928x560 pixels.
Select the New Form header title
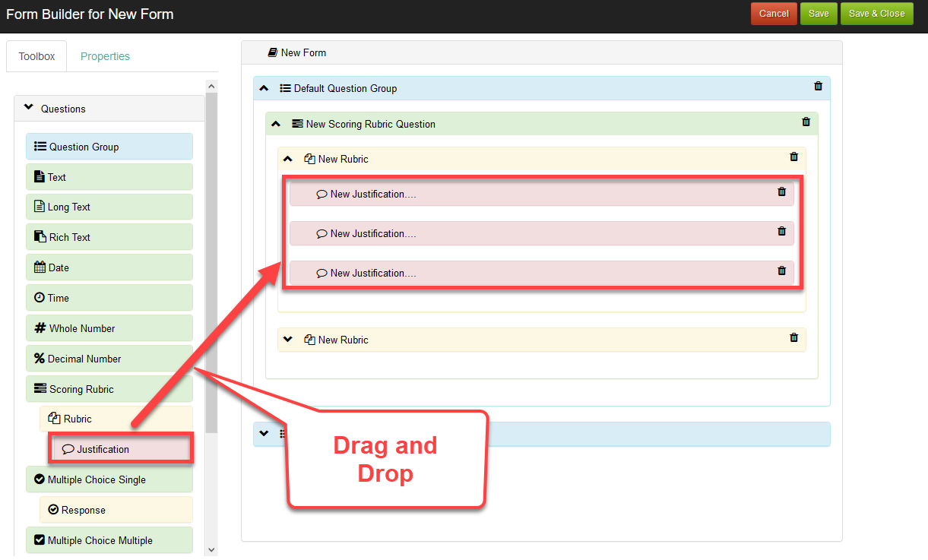pyautogui.click(x=303, y=52)
